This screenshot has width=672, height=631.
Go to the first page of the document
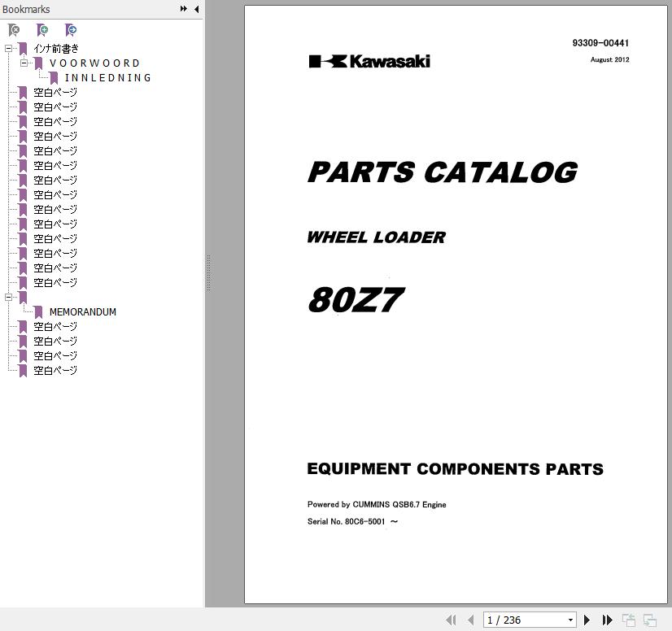click(x=451, y=620)
